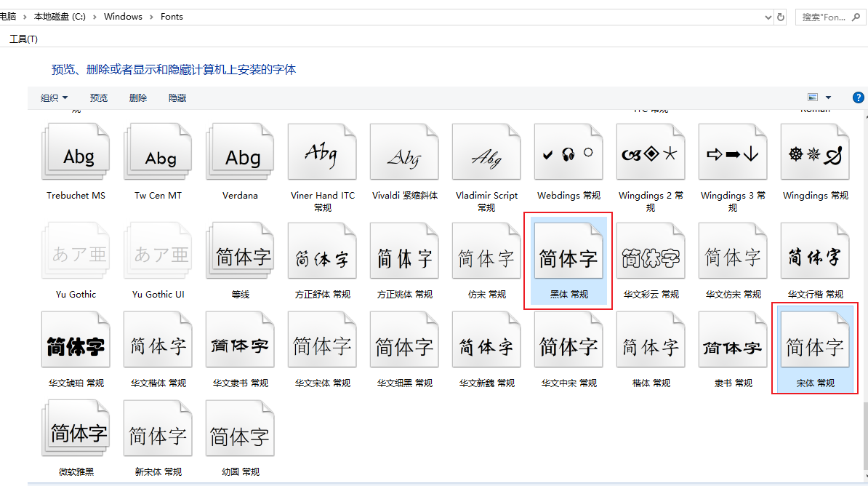The height and width of the screenshot is (486, 868).
Task: Open the 组织 dropdown menu
Action: 55,97
